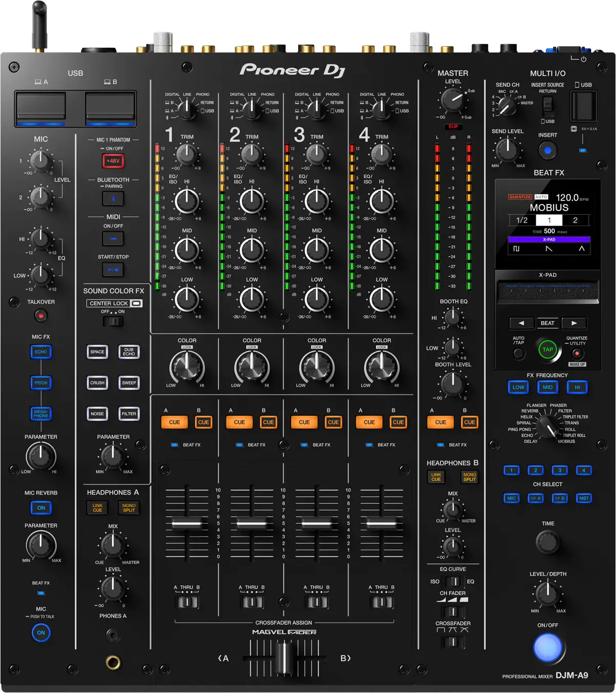Click the master CUE A button
This screenshot has width=616, height=693.
(x=440, y=422)
